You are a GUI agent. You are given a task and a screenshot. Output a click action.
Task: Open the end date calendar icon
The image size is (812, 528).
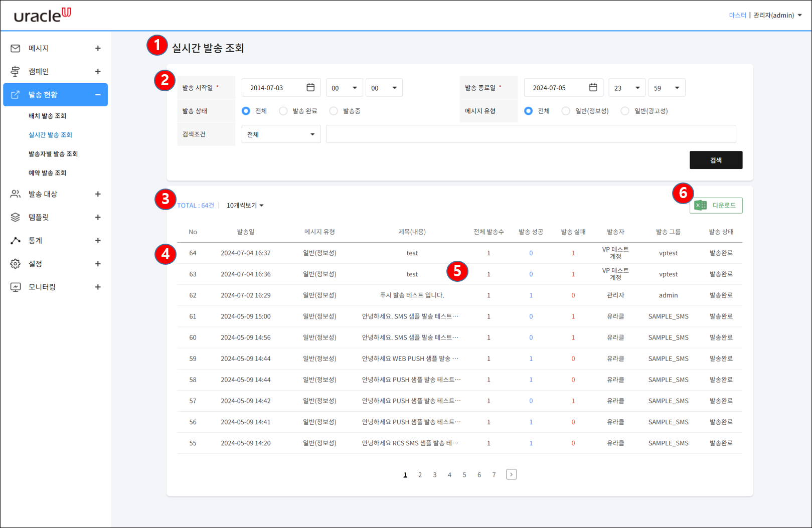[593, 87]
